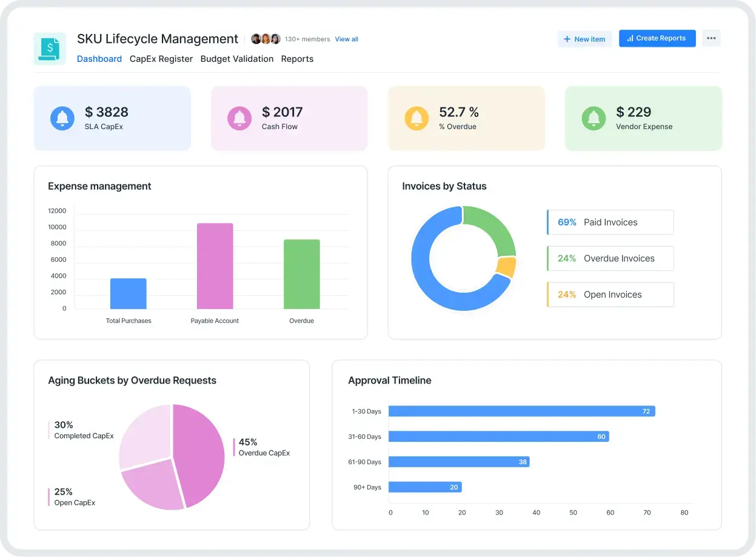The image size is (756, 557).
Task: Click the New item button
Action: 584,39
